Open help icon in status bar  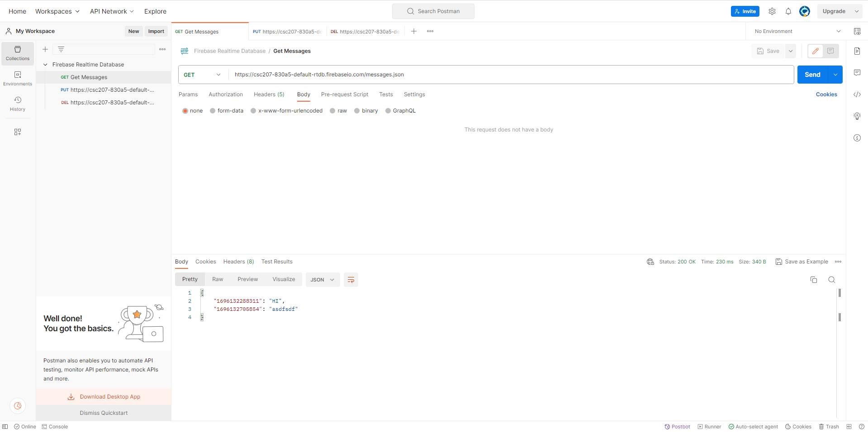pyautogui.click(x=862, y=427)
